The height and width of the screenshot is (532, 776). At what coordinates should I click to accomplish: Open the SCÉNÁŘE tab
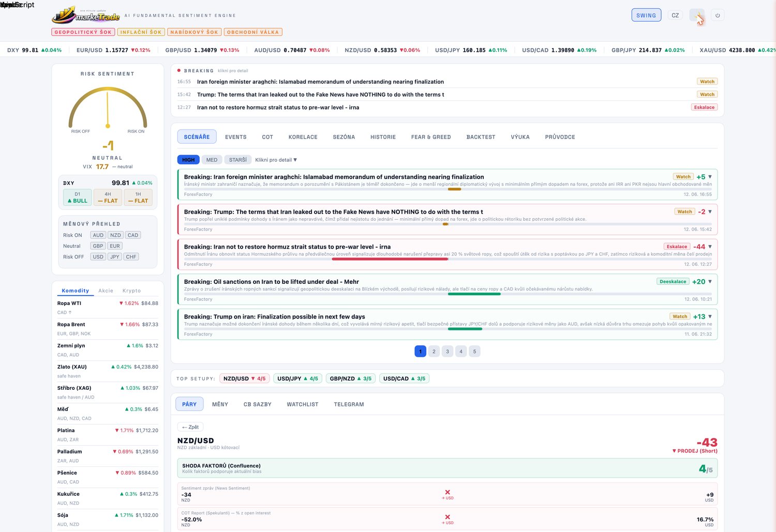197,137
